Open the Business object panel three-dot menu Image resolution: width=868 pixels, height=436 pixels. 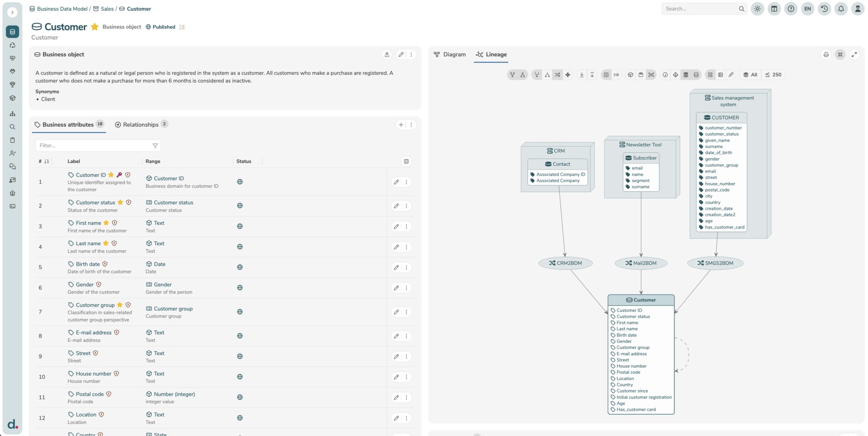pos(411,55)
